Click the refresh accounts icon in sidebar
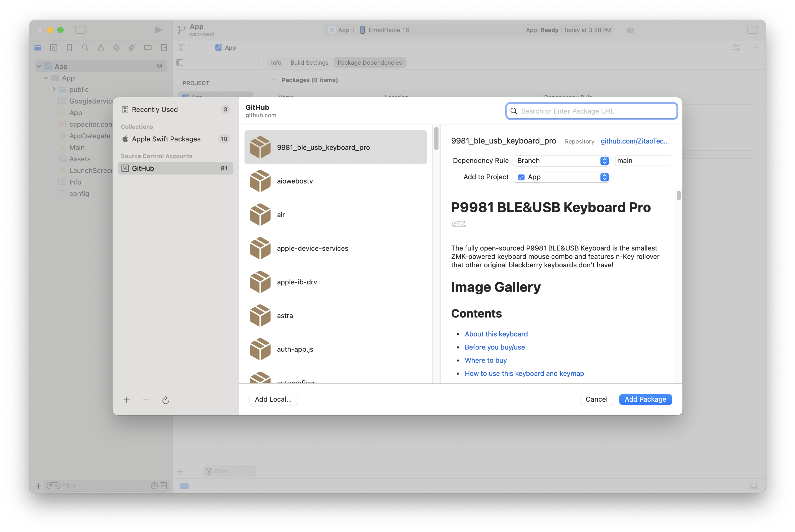The height and width of the screenshot is (532, 795). click(165, 400)
